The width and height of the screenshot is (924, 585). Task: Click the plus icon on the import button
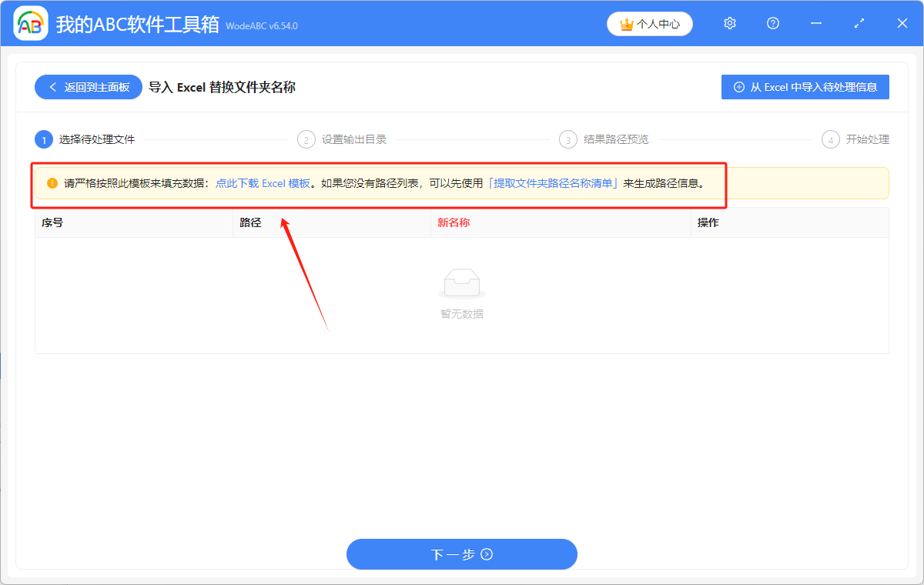738,87
